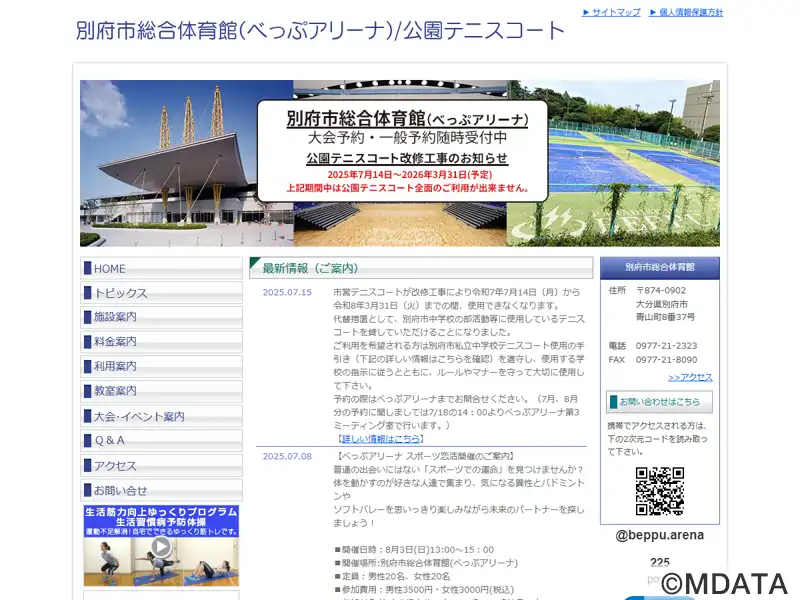Viewport: 800px width, 600px height.
Task: Click the 開催日時：8月3日 line
Action: tap(414, 549)
